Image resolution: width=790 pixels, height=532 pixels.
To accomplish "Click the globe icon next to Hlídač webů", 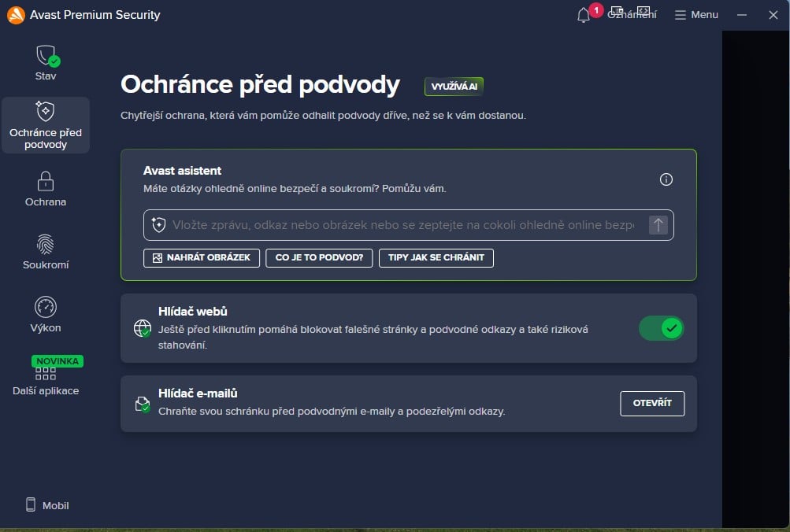I will point(143,328).
